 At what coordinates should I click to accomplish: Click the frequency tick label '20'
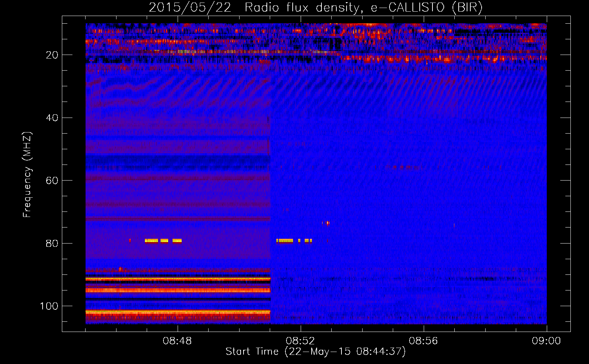52,55
